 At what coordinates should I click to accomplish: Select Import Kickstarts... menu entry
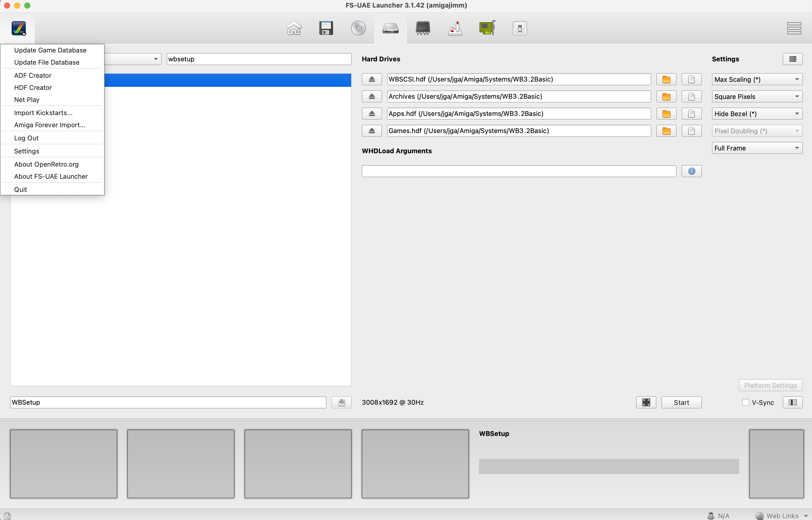(43, 113)
